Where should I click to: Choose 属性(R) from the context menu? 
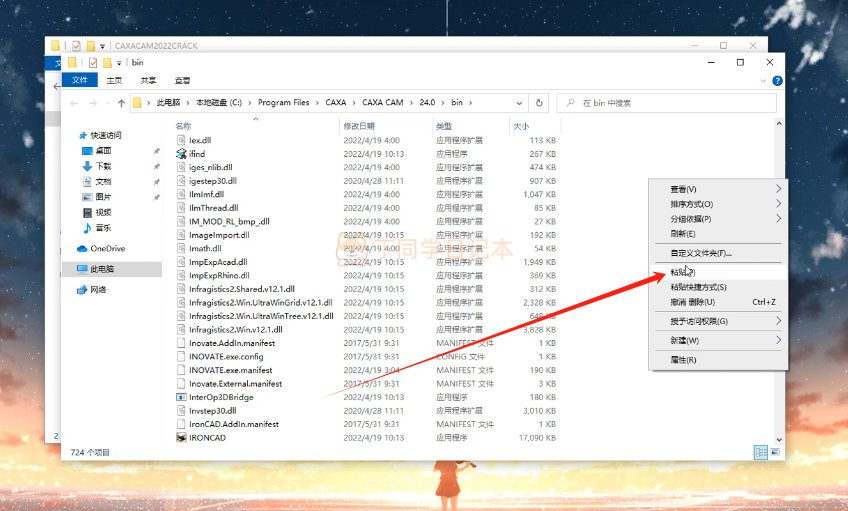click(x=683, y=359)
